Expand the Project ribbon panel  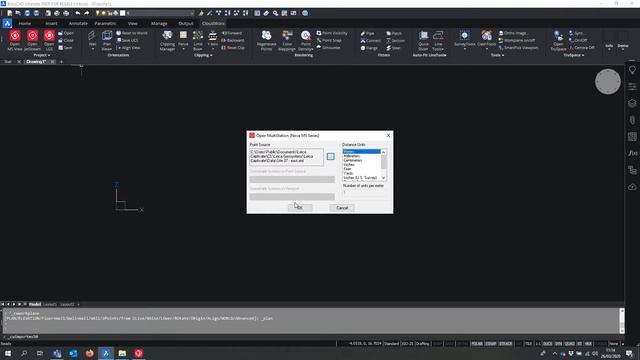tap(42, 55)
